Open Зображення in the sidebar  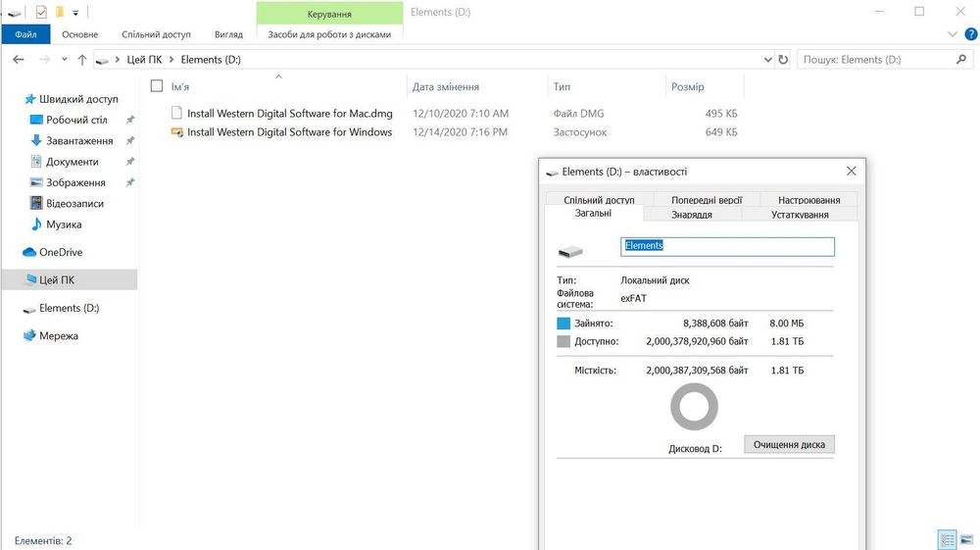(75, 182)
